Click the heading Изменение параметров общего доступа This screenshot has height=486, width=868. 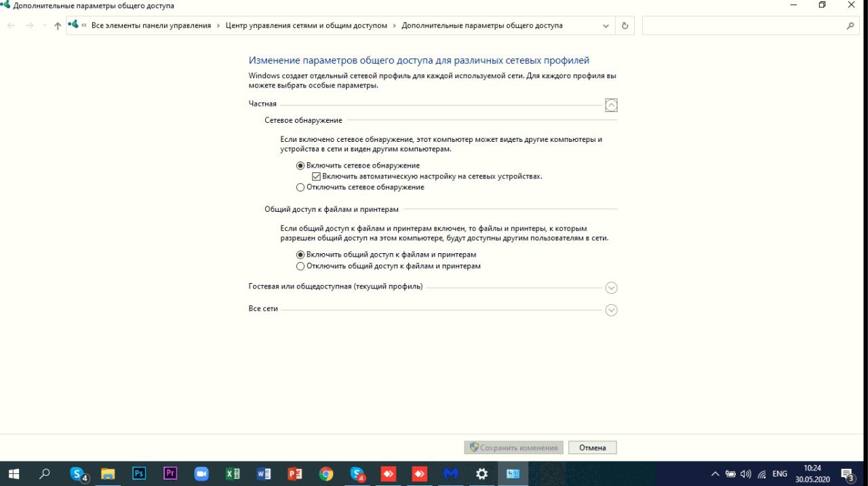(x=419, y=60)
